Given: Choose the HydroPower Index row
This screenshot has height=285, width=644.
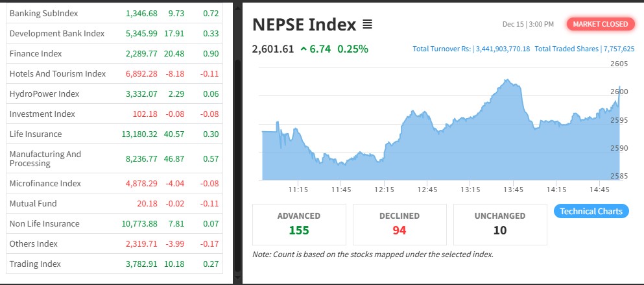Looking at the screenshot, I should [44, 93].
